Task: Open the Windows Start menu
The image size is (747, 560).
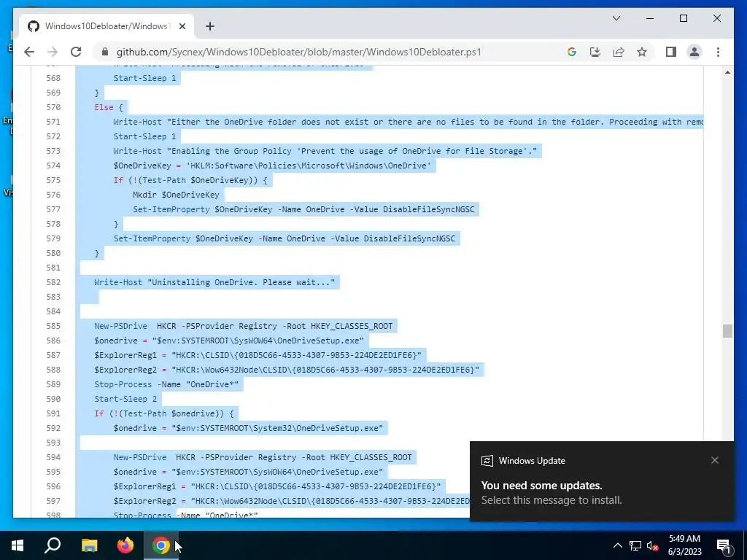Action: [x=18, y=545]
